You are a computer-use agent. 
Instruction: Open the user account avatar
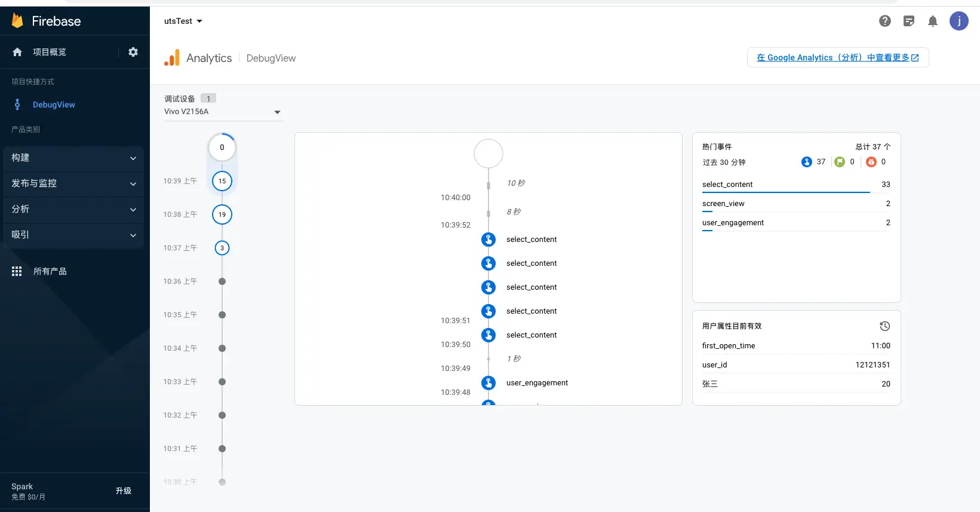(959, 21)
